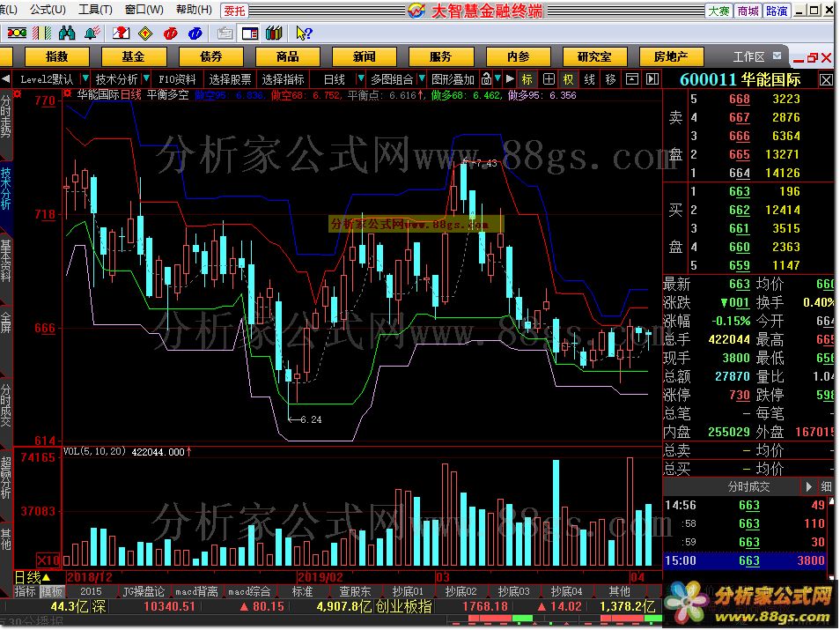Open the 窗口(W) menu
The width and height of the screenshot is (840, 630).
point(144,10)
